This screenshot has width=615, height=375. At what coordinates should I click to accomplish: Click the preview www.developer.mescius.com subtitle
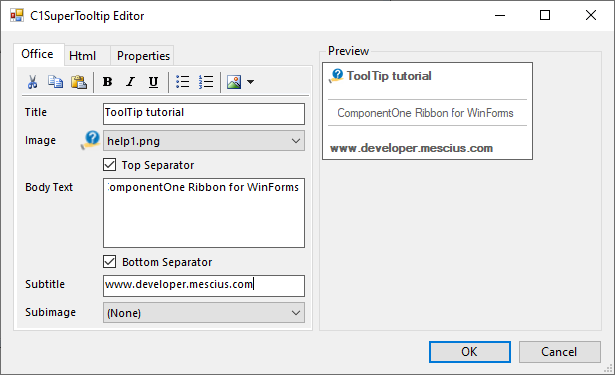pos(411,148)
